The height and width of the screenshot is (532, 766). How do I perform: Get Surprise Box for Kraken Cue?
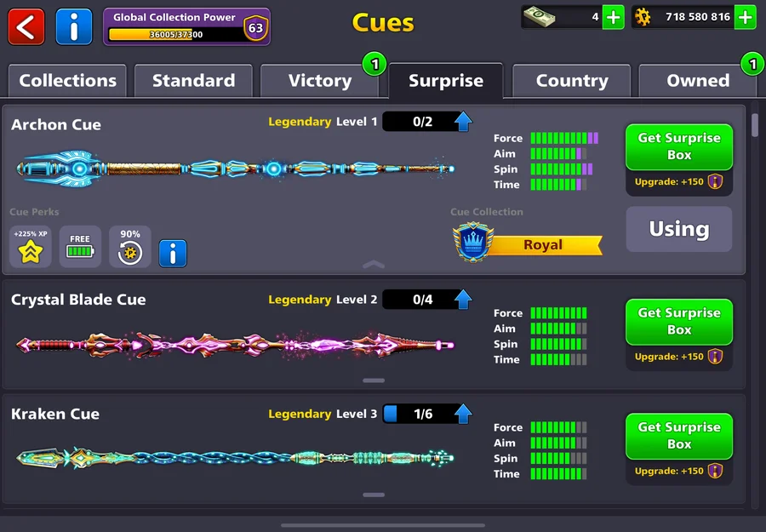pyautogui.click(x=679, y=437)
